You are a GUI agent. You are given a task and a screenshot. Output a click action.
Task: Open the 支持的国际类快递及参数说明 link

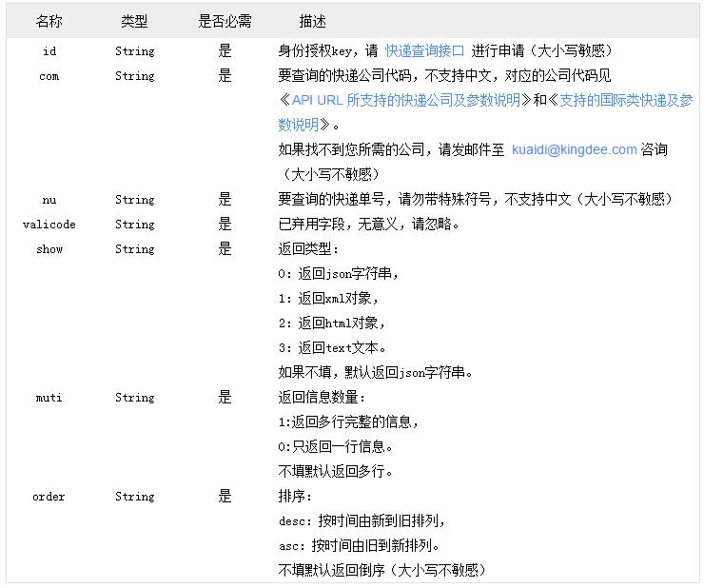[x=624, y=101]
